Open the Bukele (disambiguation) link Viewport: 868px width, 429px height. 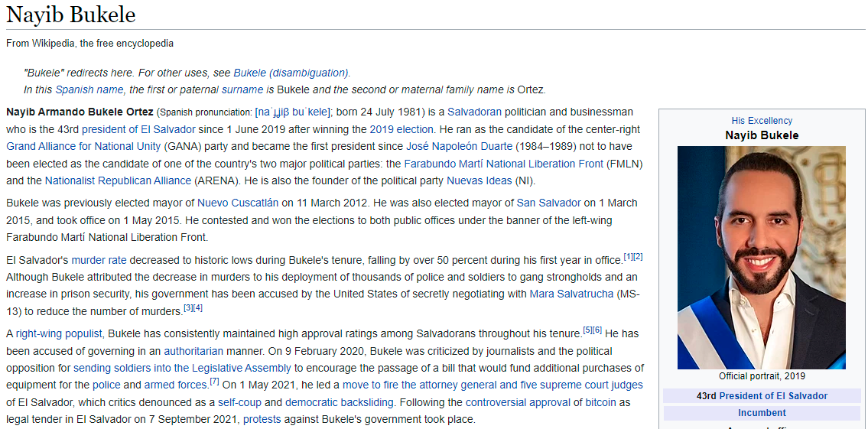point(291,73)
